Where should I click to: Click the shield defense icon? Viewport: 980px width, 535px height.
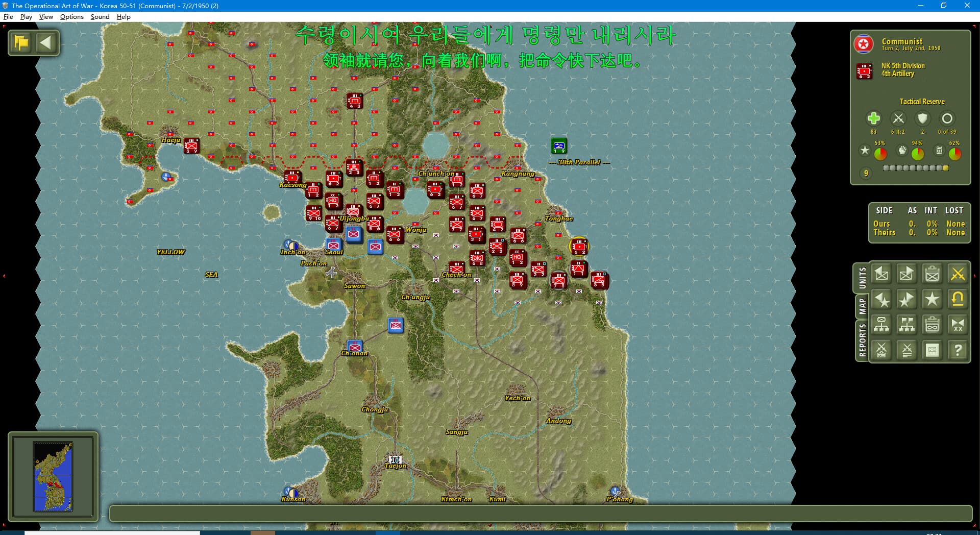pos(922,118)
